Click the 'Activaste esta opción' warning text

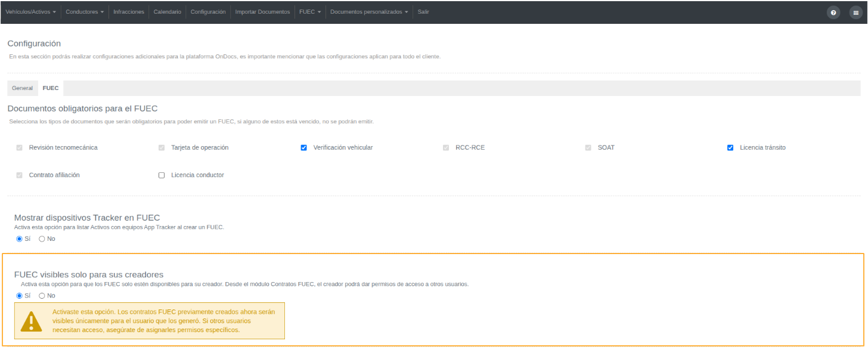[x=165, y=321]
